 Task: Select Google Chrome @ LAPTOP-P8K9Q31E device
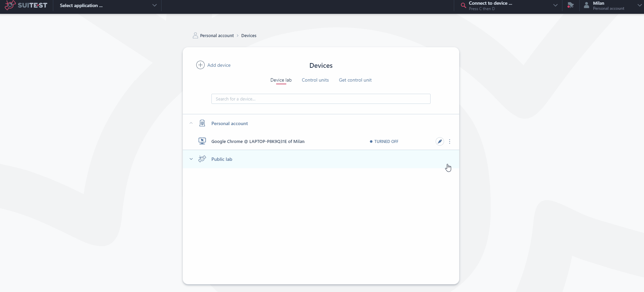pyautogui.click(x=258, y=141)
